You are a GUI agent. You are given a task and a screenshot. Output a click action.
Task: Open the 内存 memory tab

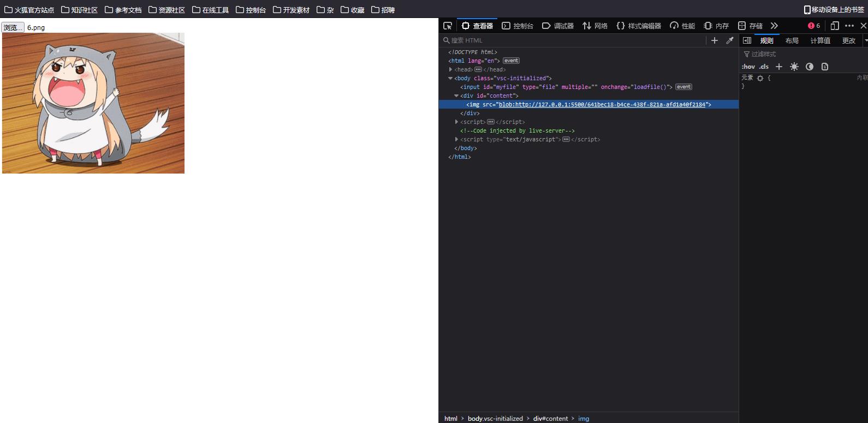click(x=716, y=26)
